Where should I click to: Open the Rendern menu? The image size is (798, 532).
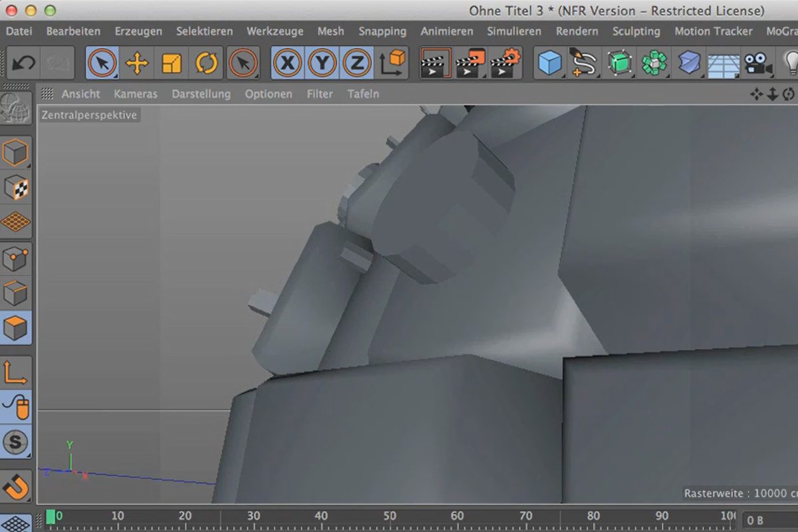tap(577, 31)
